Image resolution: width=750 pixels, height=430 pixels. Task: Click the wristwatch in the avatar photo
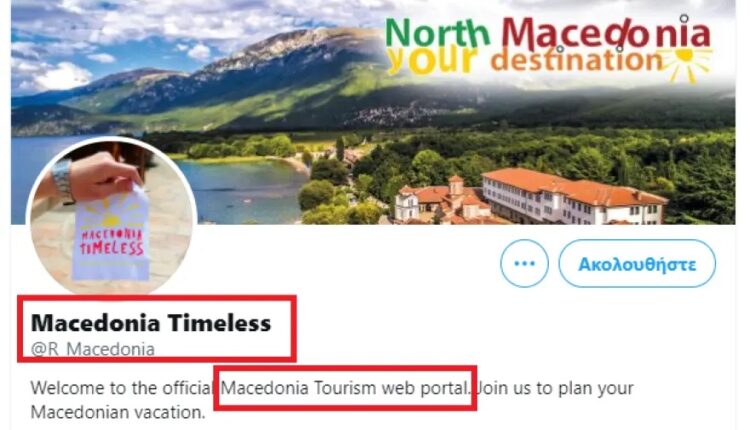(64, 182)
